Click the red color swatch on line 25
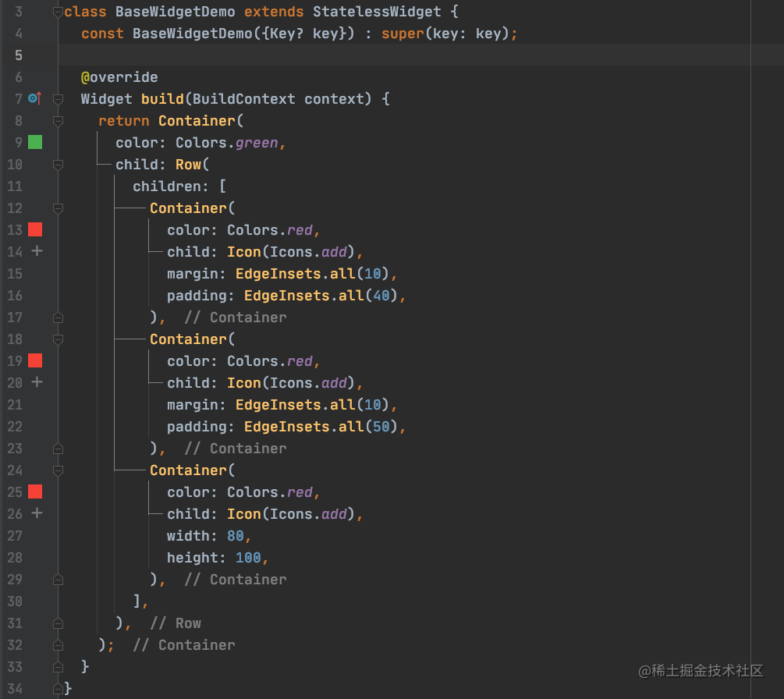784x699 pixels. click(35, 491)
